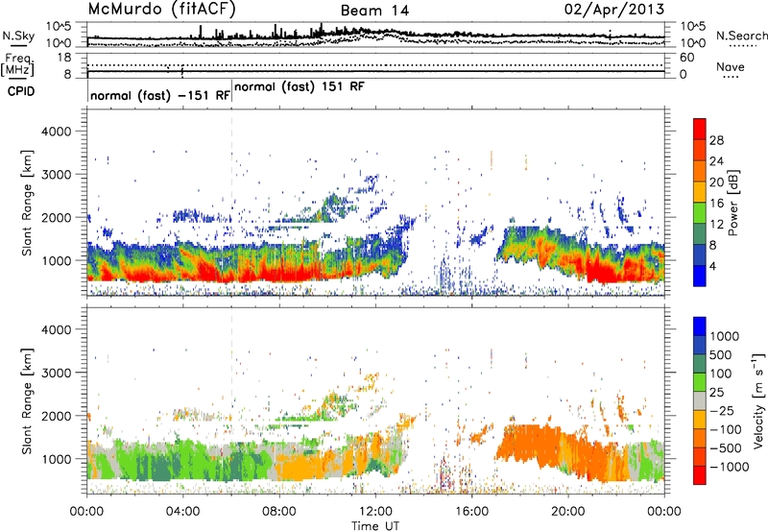The width and height of the screenshot is (768, 532).
Task: Click the "Nave" legend label
Action: (731, 67)
